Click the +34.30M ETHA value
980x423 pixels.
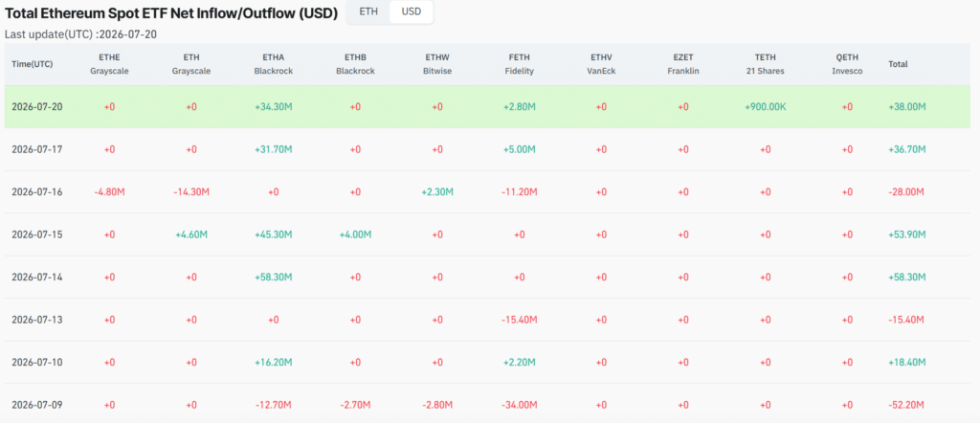tap(273, 107)
